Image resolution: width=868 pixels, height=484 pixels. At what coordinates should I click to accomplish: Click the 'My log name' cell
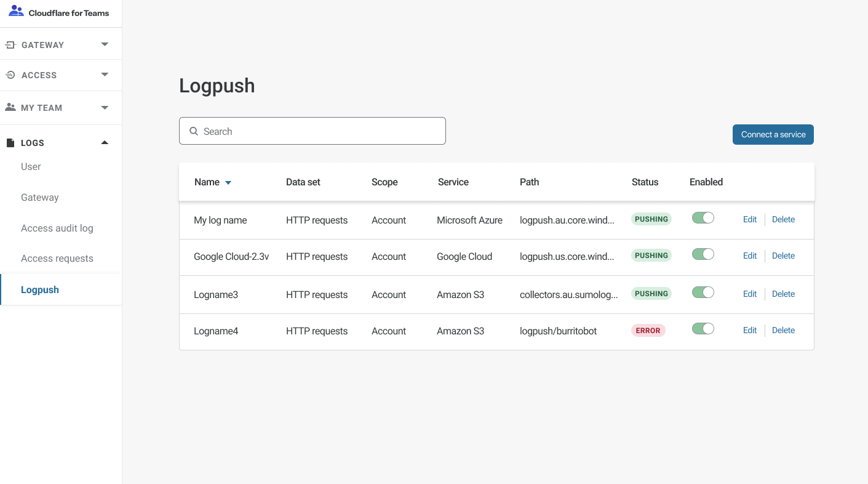[220, 220]
